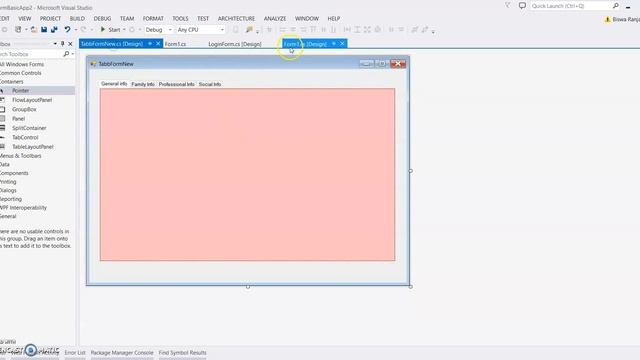Open the FORMAT menu

click(x=153, y=18)
